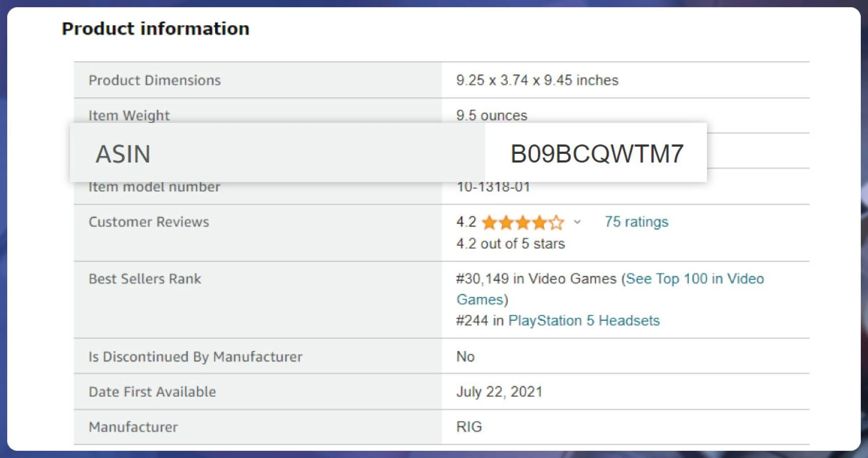
Task: Click the second star in the rating
Action: pyautogui.click(x=506, y=222)
